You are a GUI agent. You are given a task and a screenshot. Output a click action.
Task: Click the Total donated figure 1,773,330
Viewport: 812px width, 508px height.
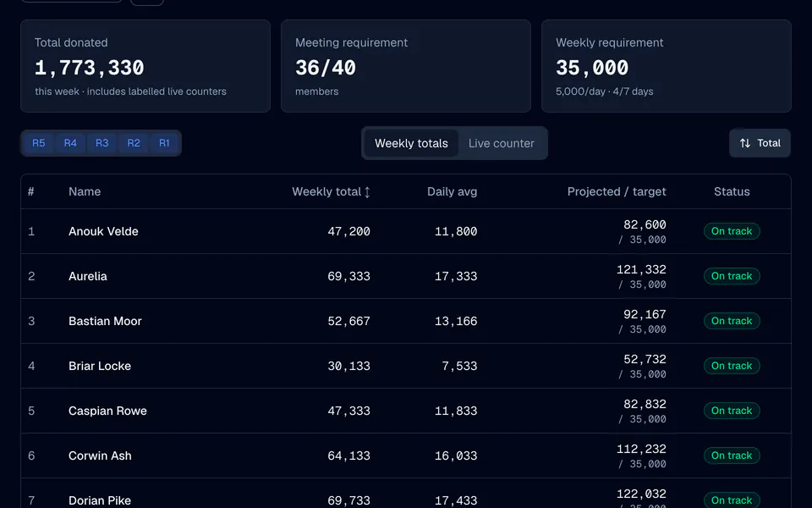point(89,68)
